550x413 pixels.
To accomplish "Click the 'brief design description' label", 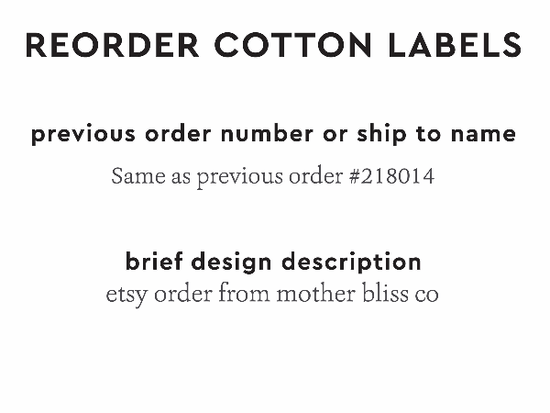I will (273, 262).
